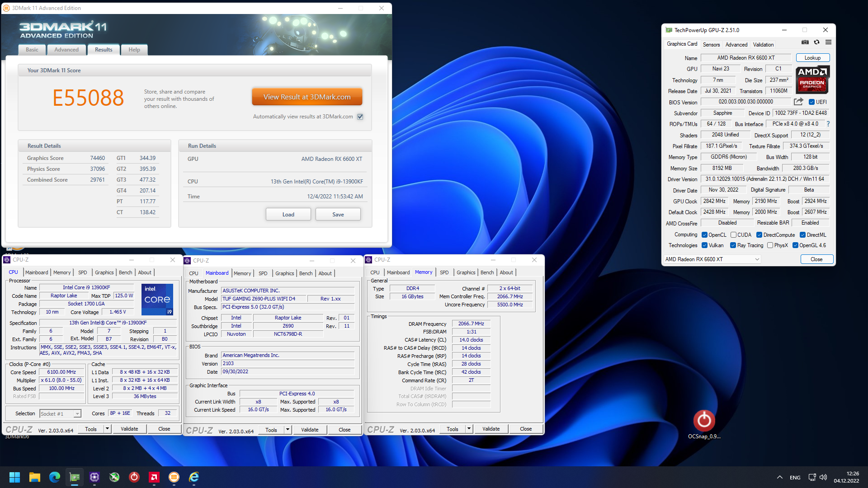Open Internet Explorer from taskbar
Viewport: 868px width, 488px height.
click(194, 477)
